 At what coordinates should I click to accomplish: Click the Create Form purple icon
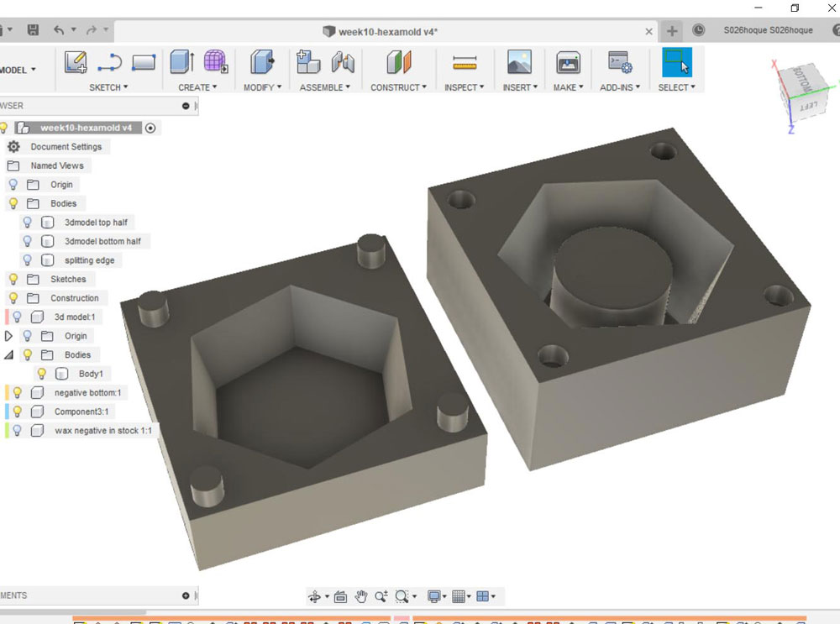click(x=216, y=61)
